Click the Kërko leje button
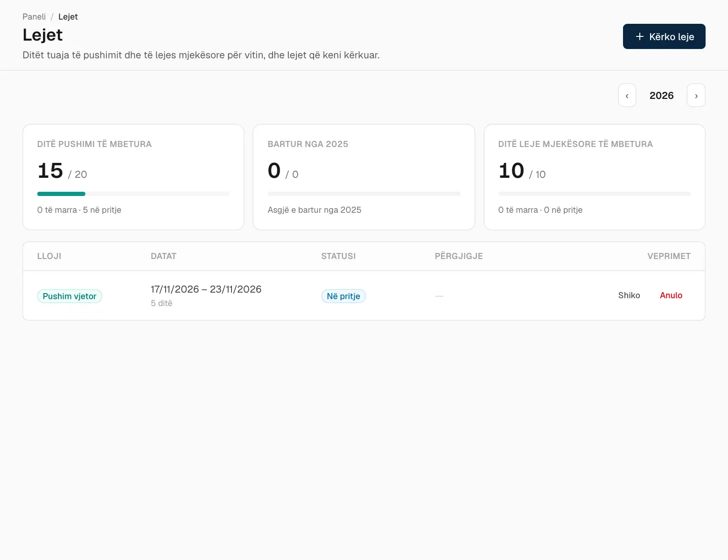 click(x=664, y=36)
